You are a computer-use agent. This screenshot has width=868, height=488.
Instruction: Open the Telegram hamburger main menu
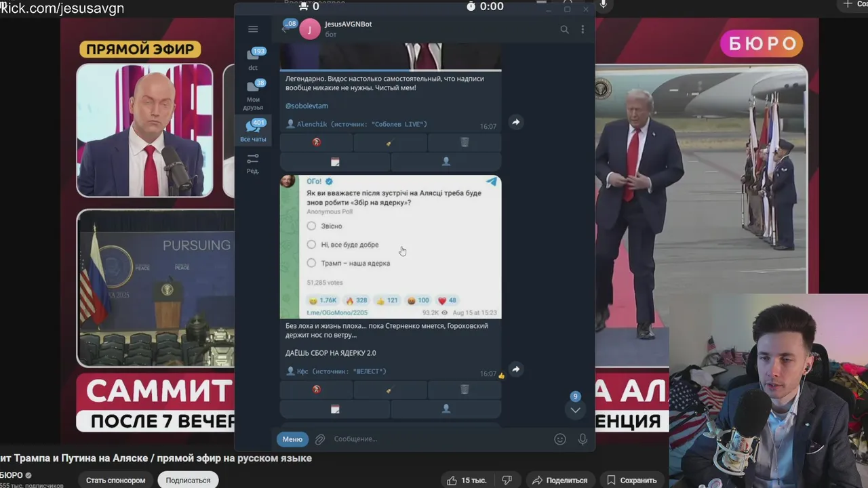[253, 29]
